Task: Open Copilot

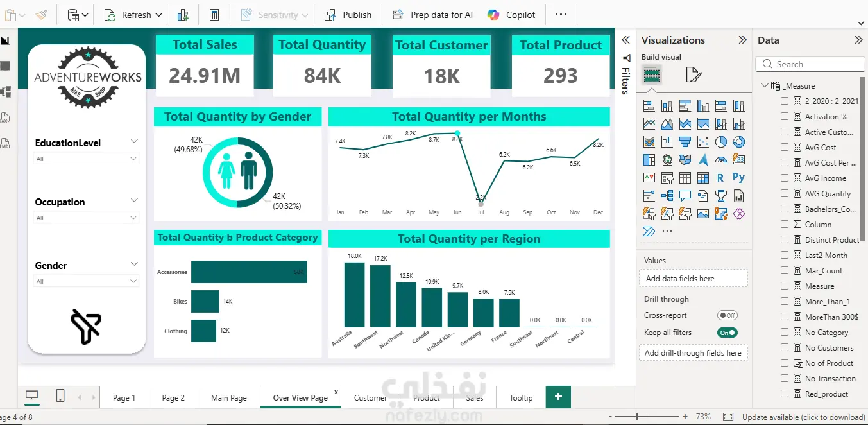Action: click(x=511, y=15)
